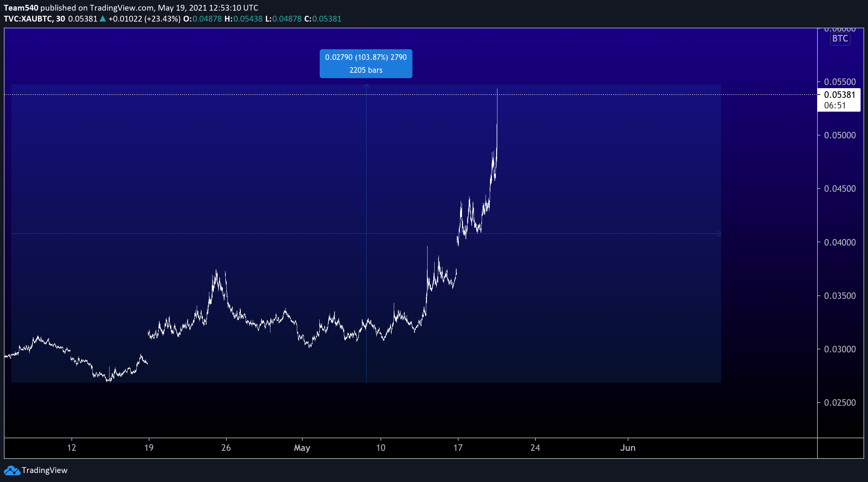Click the current price label 0.05381
This screenshot has width=868, height=482.
[839, 95]
